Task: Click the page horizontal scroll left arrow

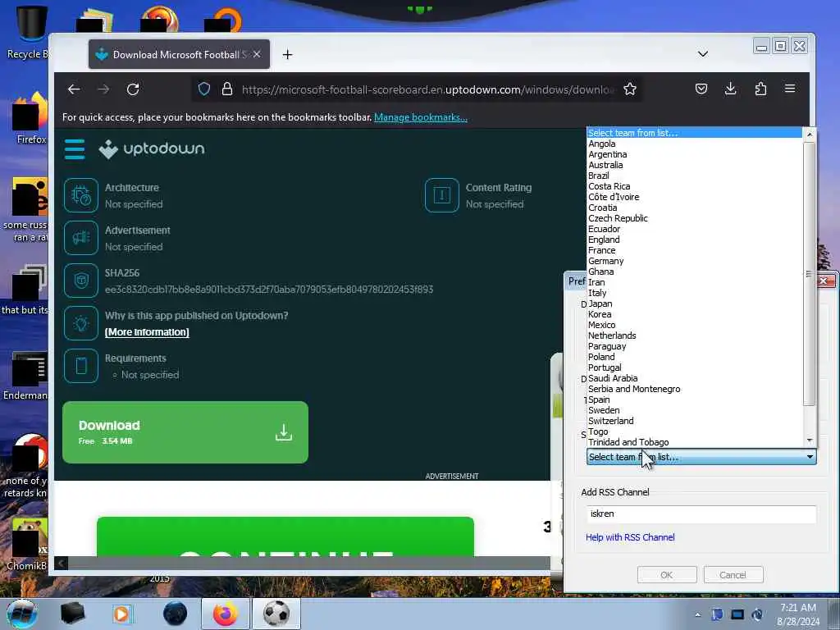Action: tap(61, 563)
